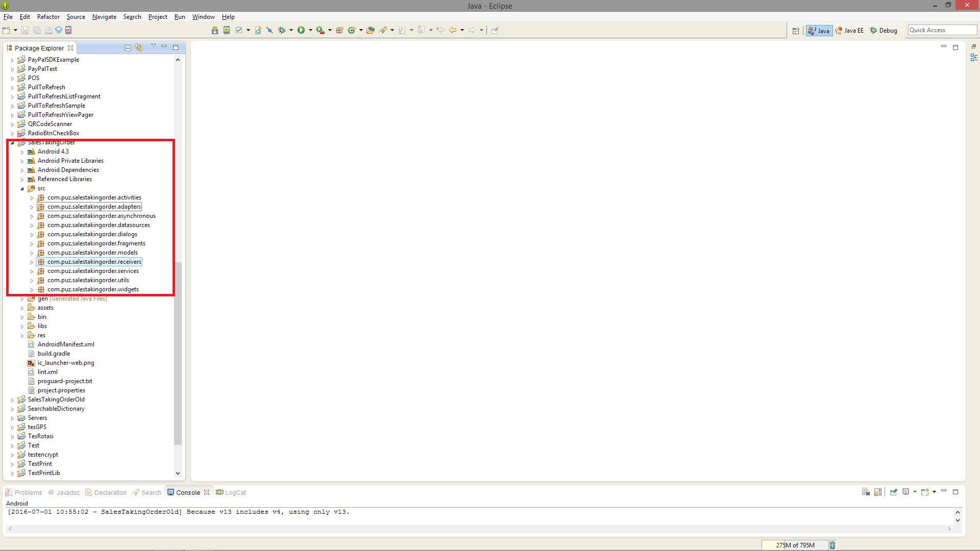The width and height of the screenshot is (980, 551).
Task: Collapse the SalesTakingOrder project node
Action: click(12, 143)
